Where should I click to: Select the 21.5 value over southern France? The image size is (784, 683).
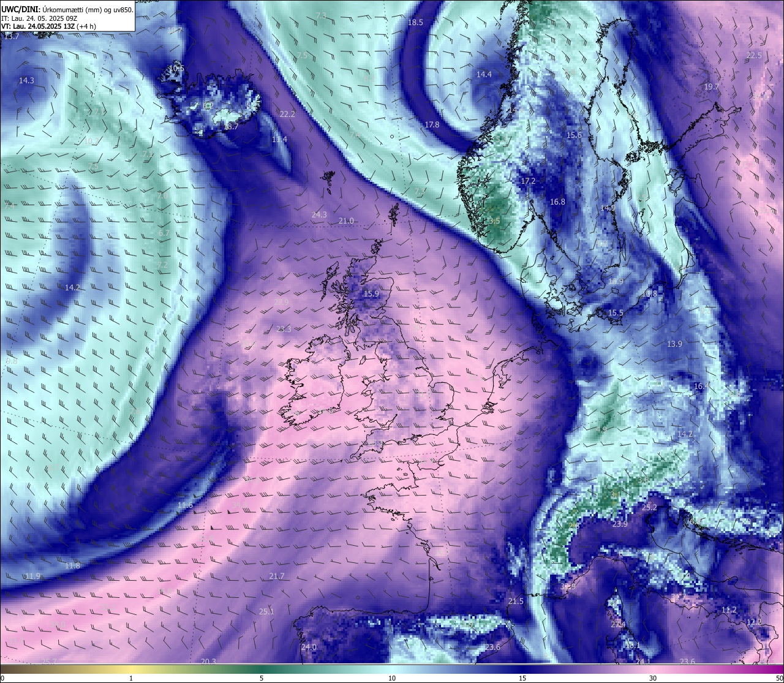point(516,601)
